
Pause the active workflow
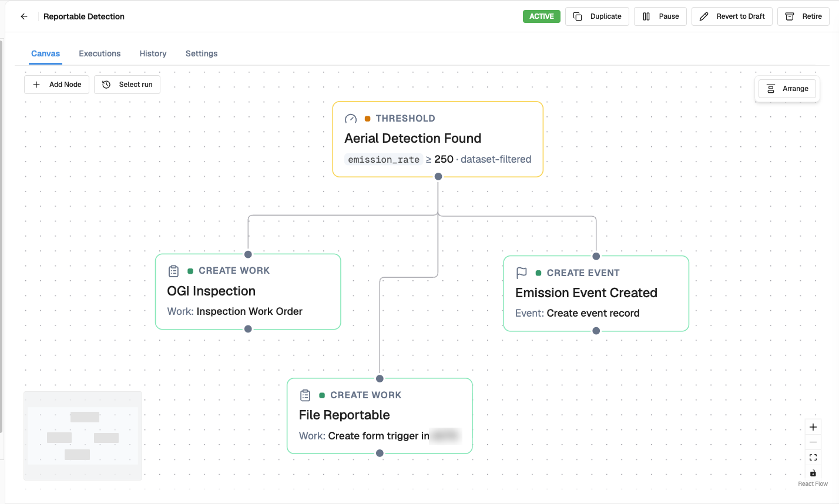[x=660, y=16]
